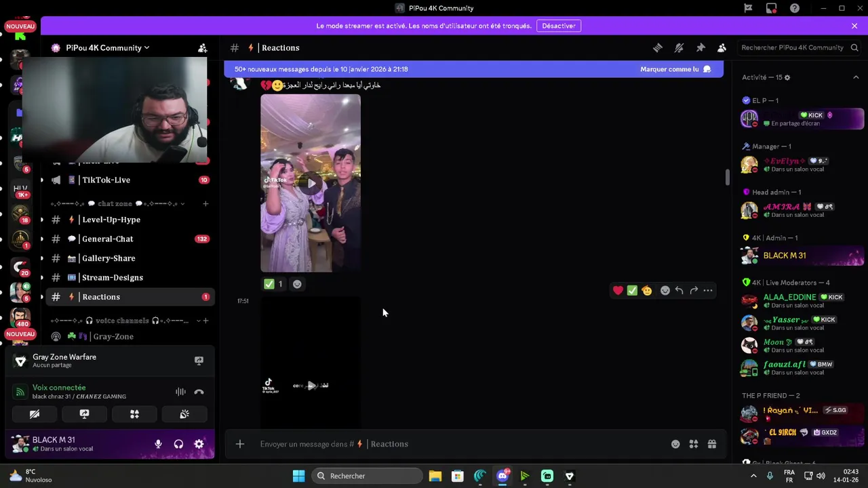React with the salute emoji
868x488 pixels.
646,290
